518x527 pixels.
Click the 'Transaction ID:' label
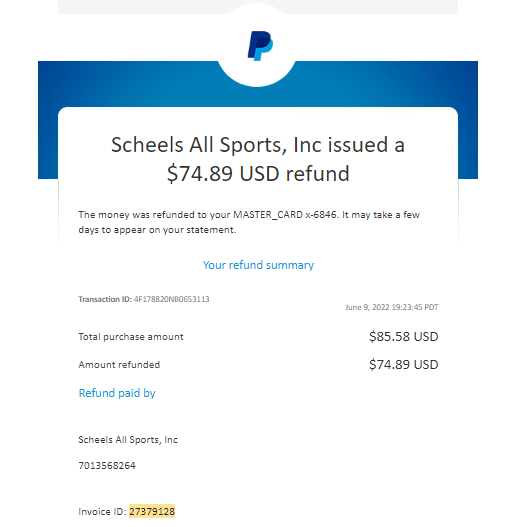click(105, 299)
